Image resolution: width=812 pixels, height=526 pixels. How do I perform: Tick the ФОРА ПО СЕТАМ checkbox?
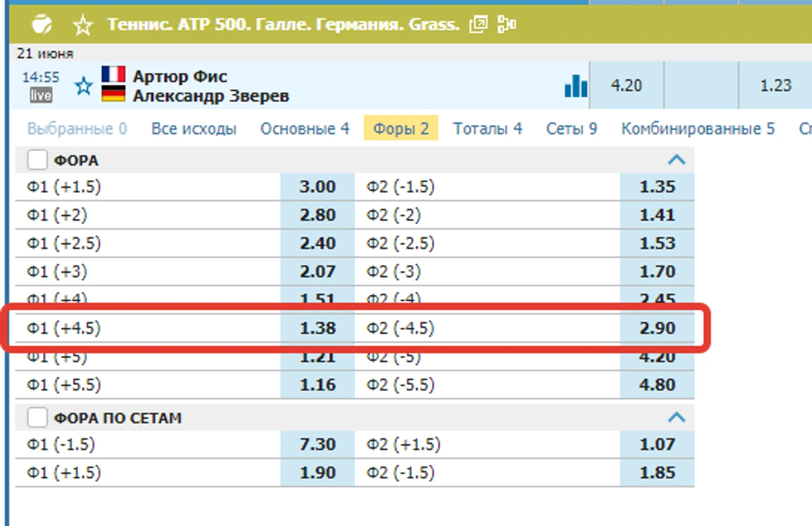point(37,418)
